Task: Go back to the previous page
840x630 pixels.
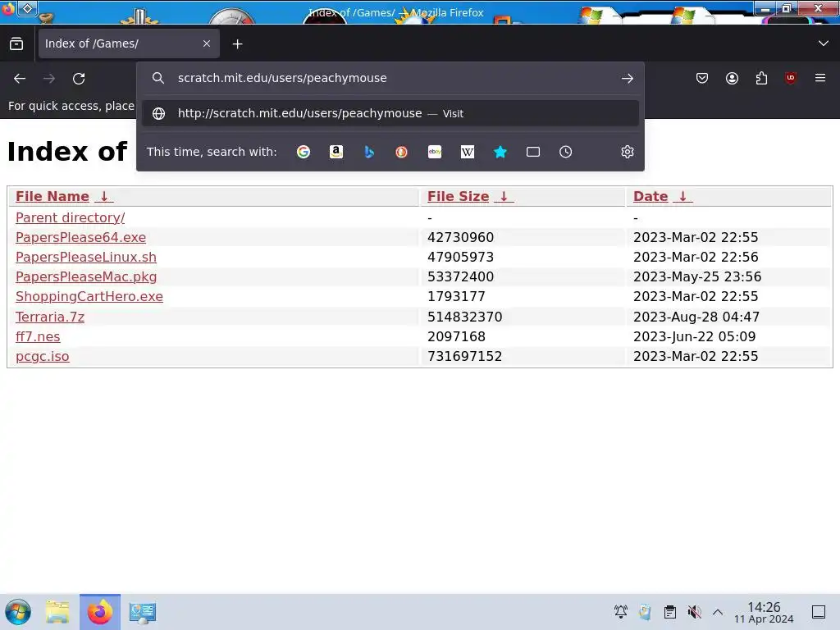Action: click(20, 79)
